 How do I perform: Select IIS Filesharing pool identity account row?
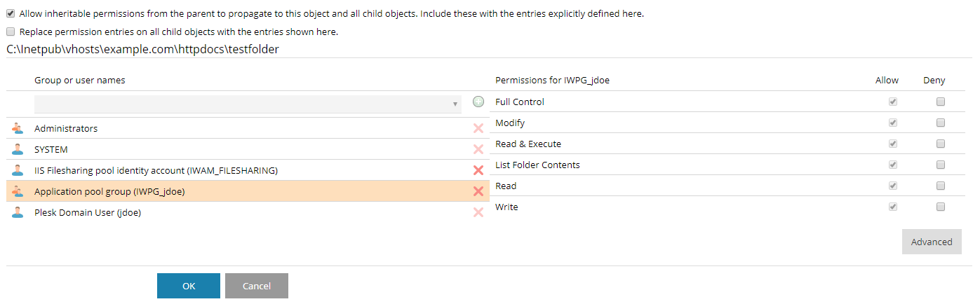(248, 170)
